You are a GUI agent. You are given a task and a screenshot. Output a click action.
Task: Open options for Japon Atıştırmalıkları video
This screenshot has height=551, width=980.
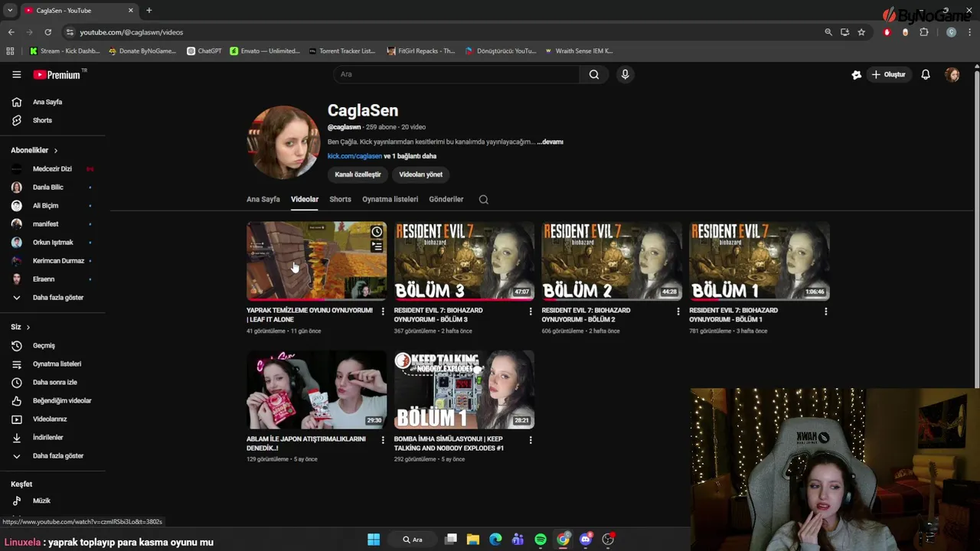coord(383,440)
